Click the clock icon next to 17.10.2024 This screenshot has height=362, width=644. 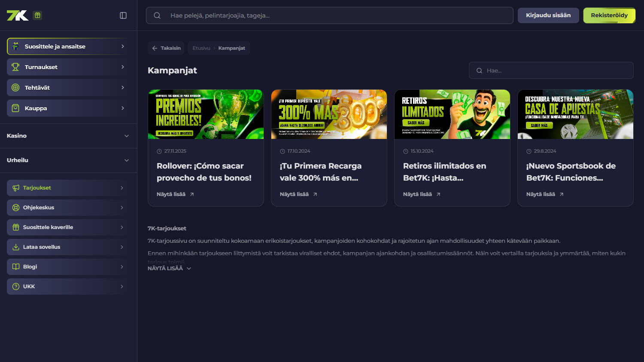(x=283, y=151)
